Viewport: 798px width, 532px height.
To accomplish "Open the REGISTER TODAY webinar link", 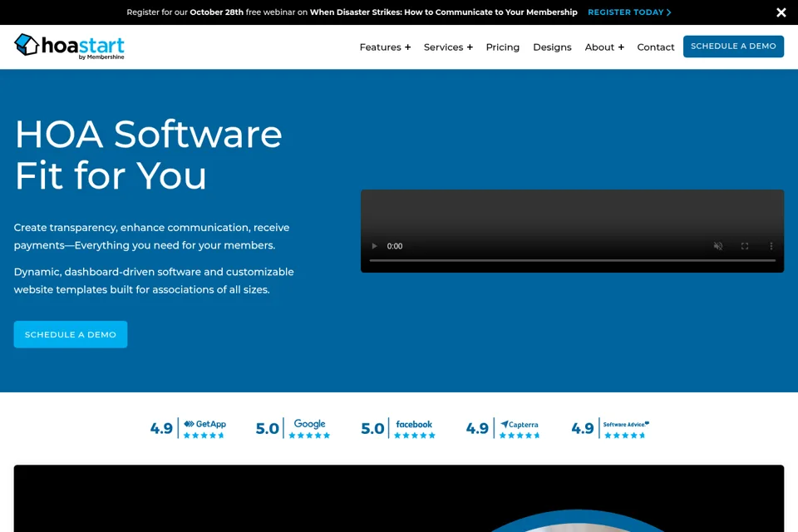I will 629,12.
